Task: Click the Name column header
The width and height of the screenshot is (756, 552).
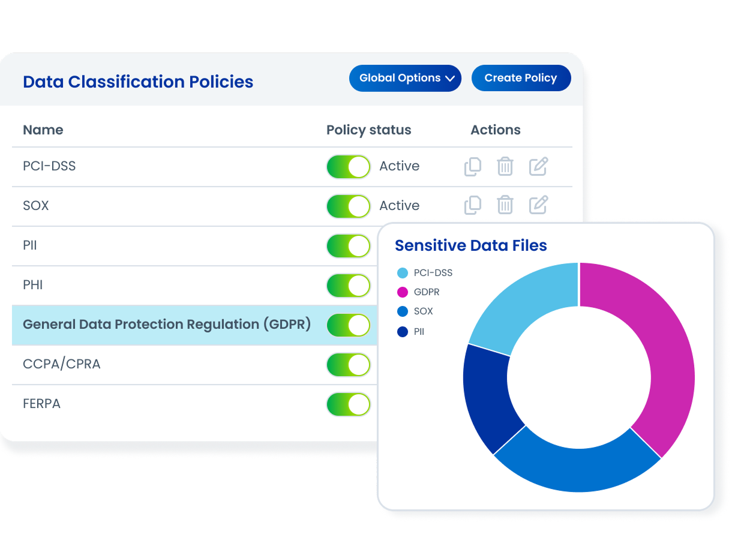Action: 43,130
